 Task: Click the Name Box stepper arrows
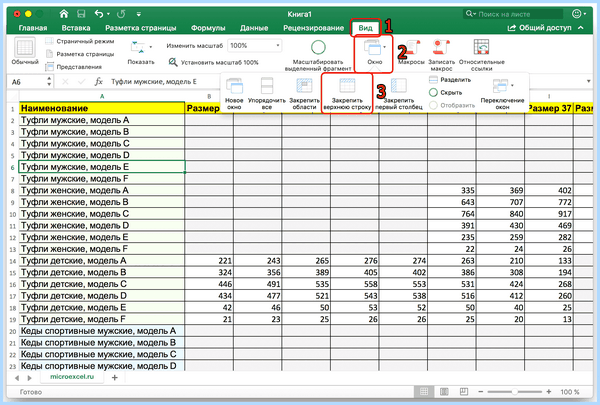tap(49, 82)
